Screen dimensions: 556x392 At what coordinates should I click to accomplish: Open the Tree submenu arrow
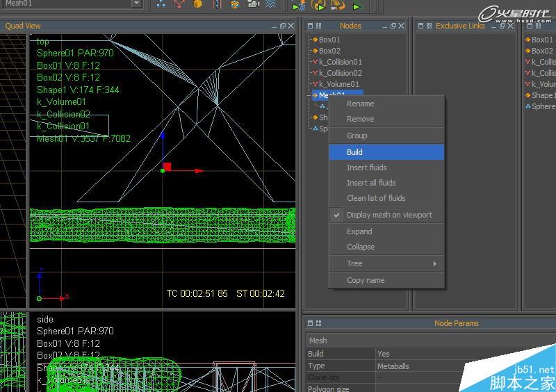click(435, 263)
